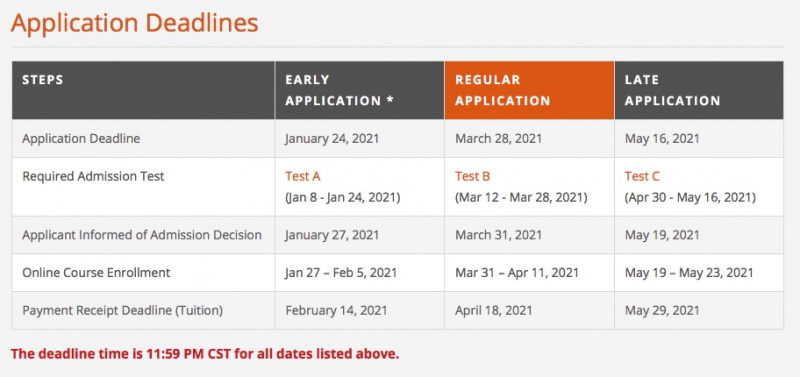Open the Test A link

tap(303, 177)
